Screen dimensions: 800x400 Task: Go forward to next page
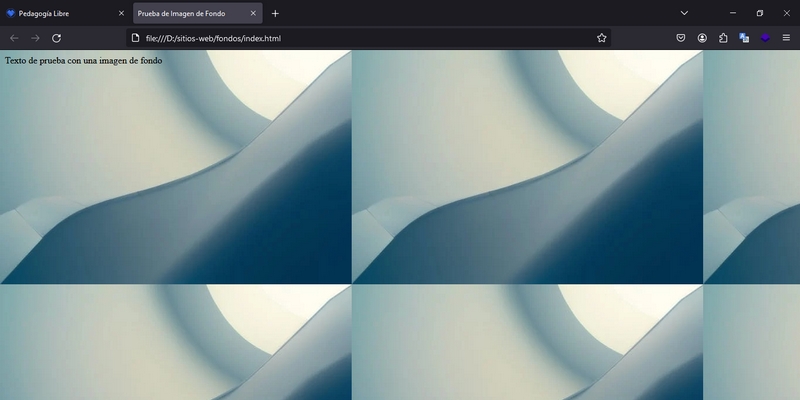coord(35,38)
